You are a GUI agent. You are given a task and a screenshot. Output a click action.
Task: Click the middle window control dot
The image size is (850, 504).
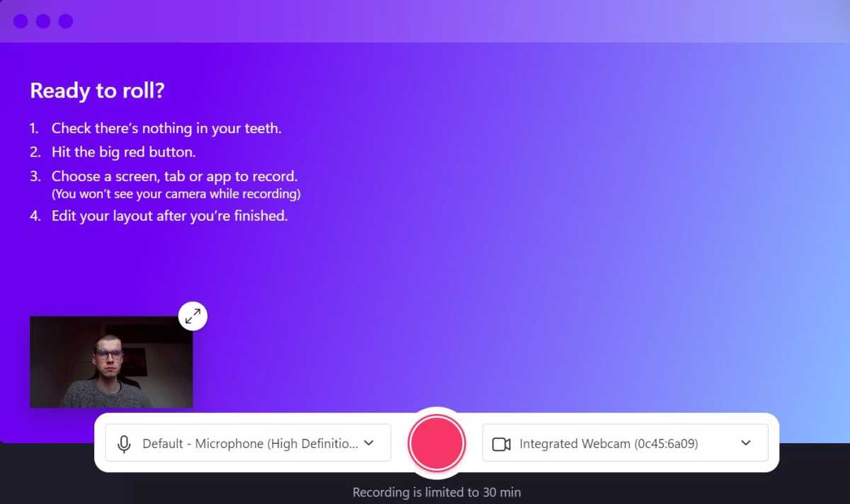(x=43, y=21)
